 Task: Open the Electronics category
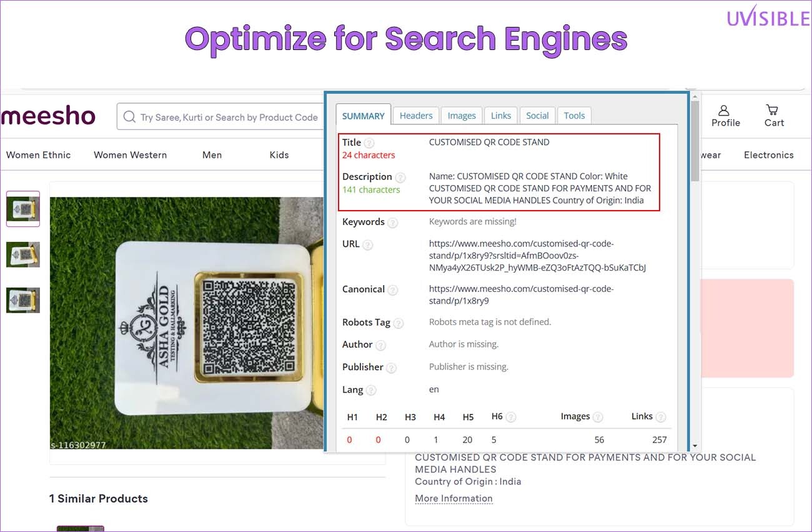point(768,155)
